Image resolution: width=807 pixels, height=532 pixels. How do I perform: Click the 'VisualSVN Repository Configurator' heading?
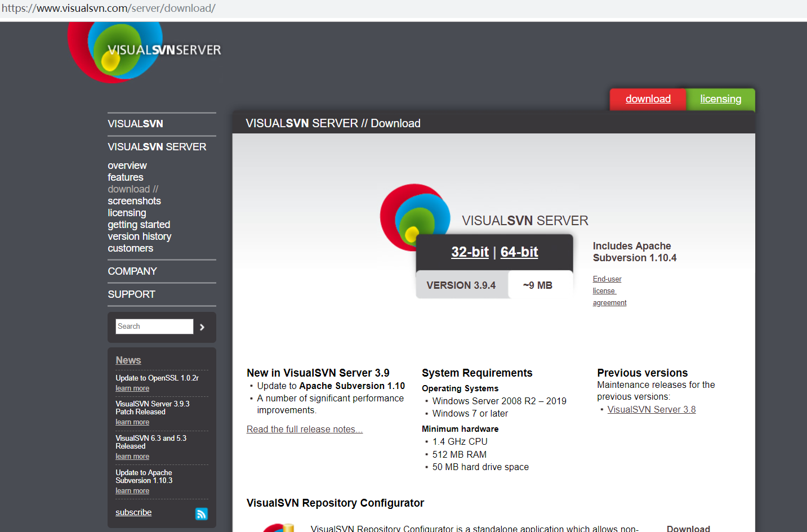pyautogui.click(x=335, y=503)
